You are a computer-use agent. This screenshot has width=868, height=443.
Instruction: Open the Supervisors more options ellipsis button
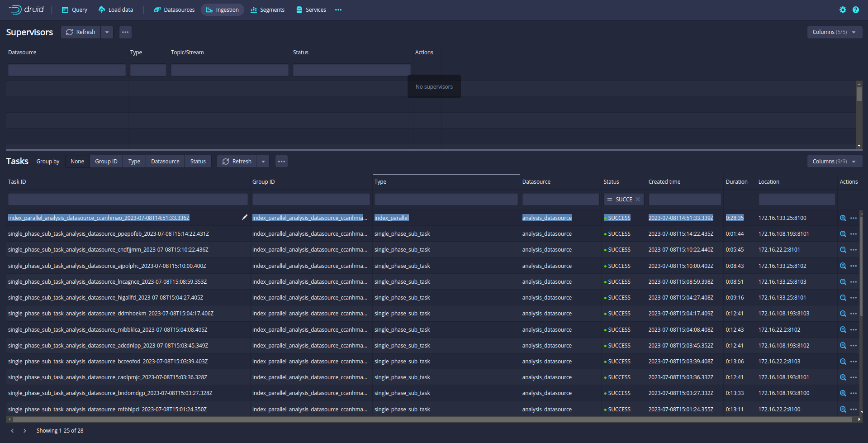click(125, 32)
